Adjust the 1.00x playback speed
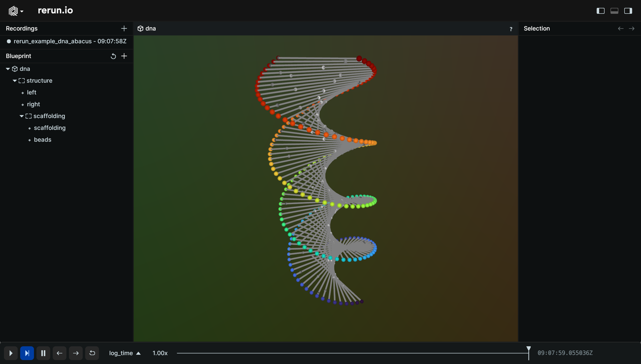 pyautogui.click(x=160, y=353)
